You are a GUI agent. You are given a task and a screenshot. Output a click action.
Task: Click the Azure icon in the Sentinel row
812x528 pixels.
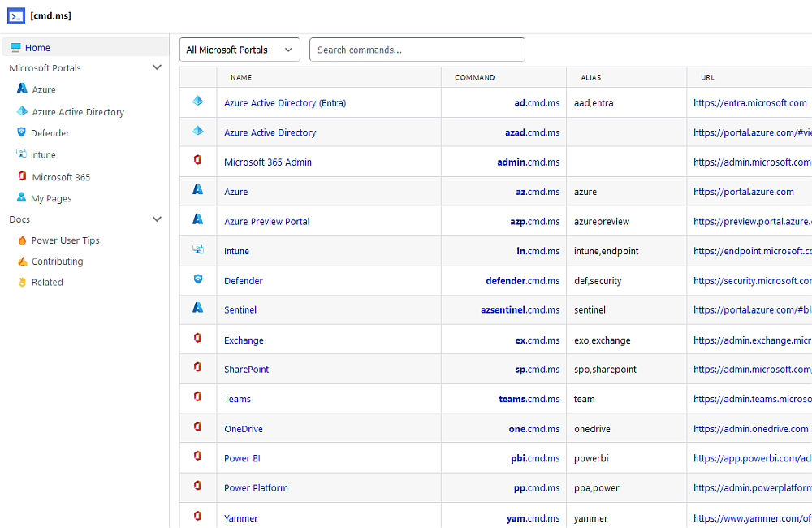click(x=198, y=308)
